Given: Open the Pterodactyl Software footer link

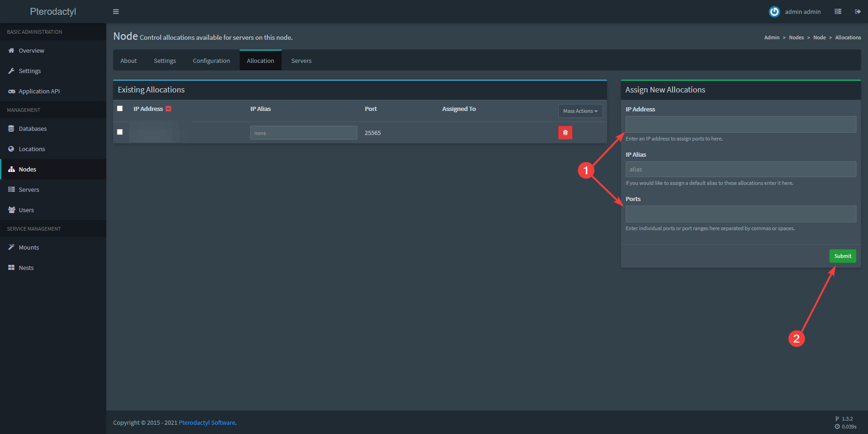Looking at the screenshot, I should click(x=207, y=422).
